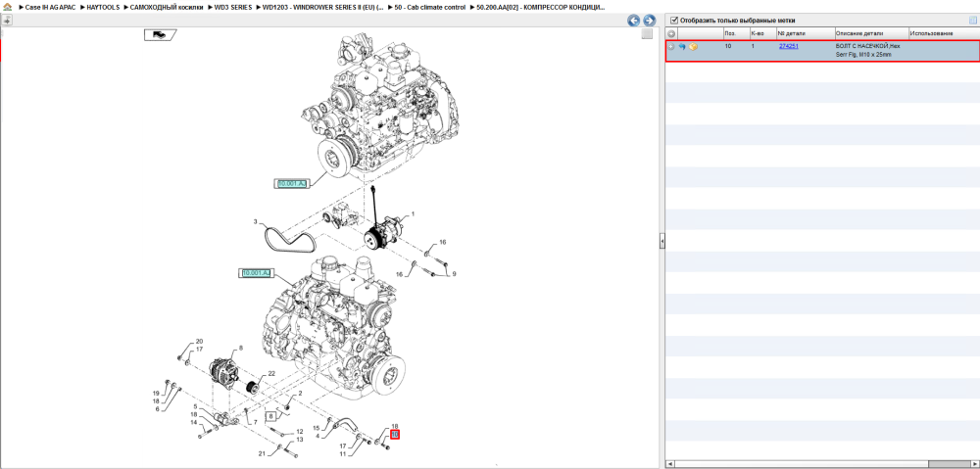980x469 pixels.
Task: Open '50.200.AA[02] - КОМПРЕССОР' breadcrumb
Action: click(x=541, y=8)
